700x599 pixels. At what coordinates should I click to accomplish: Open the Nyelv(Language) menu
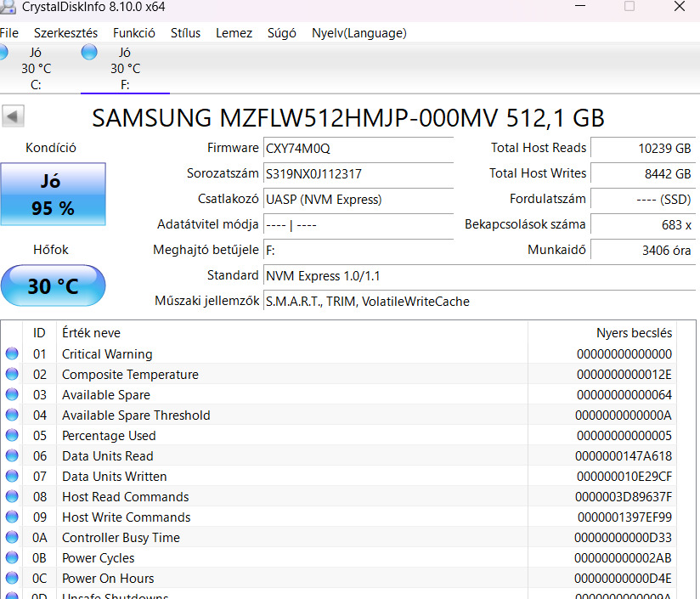click(359, 33)
